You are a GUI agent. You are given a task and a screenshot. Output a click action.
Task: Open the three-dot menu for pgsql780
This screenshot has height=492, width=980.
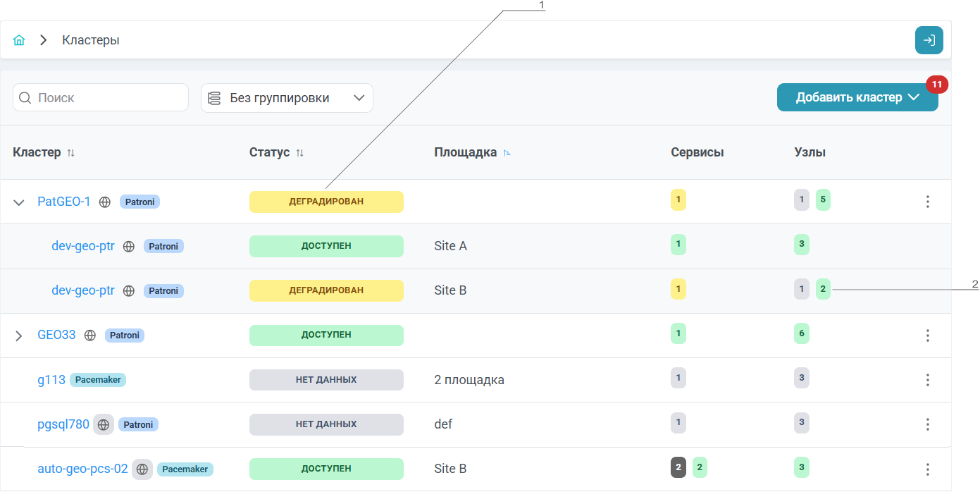tap(928, 424)
